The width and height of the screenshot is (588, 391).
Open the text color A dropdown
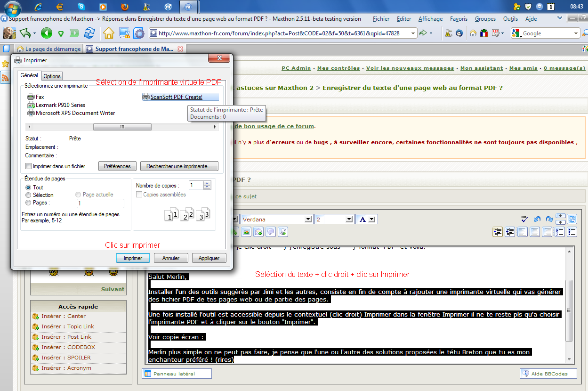[x=372, y=219]
